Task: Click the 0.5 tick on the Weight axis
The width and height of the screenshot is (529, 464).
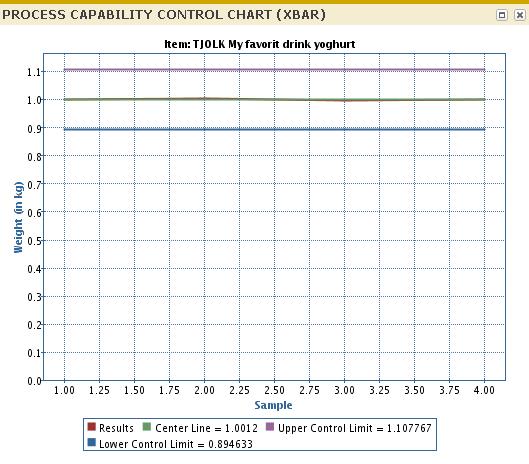Action: [34, 241]
